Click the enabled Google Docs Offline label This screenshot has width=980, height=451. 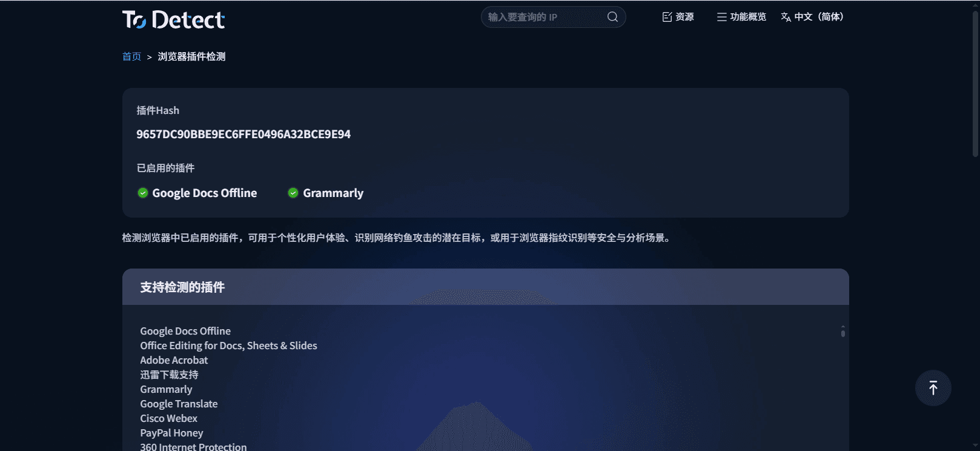205,193
